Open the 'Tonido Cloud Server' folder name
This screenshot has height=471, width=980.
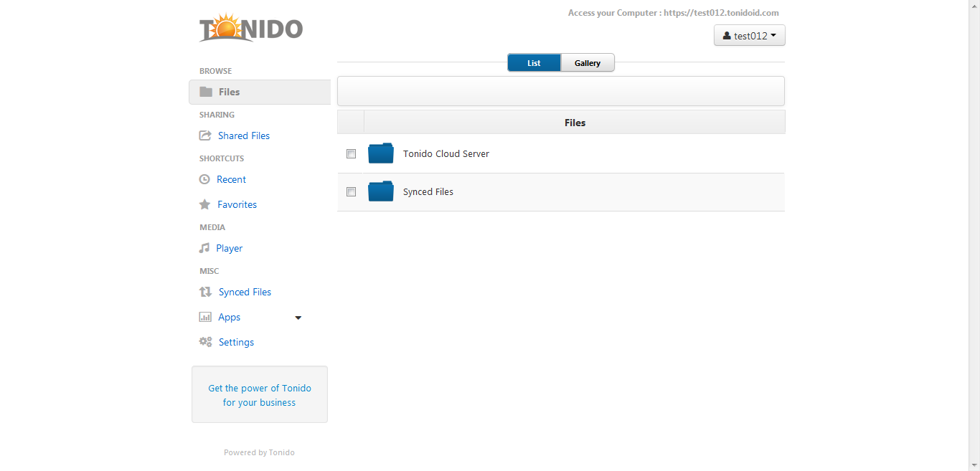coord(446,153)
